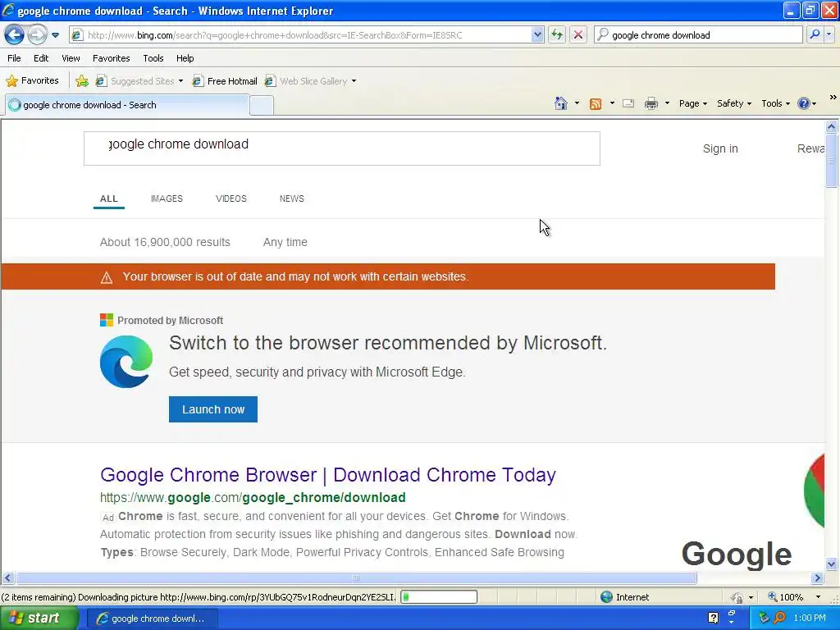Click Add to Favorites Bar icon
840x630 pixels.
click(x=82, y=81)
